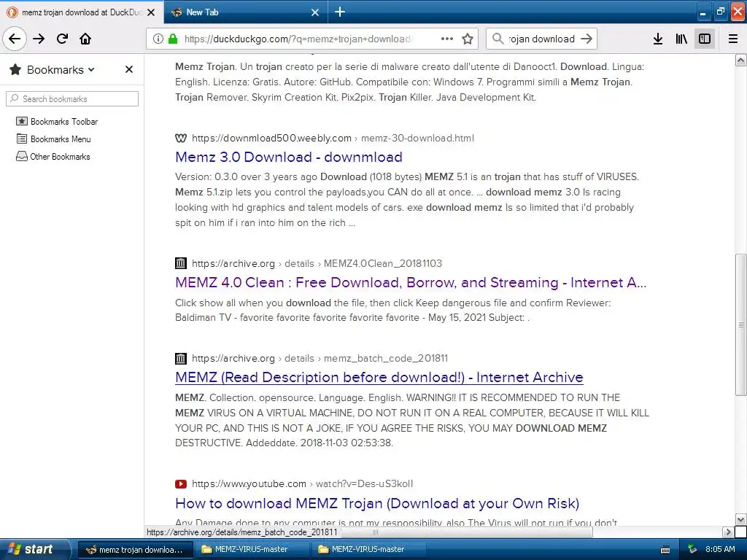
Task: Click the archive.org favicon beside MEMZ4.0Clean
Action: pos(181,263)
